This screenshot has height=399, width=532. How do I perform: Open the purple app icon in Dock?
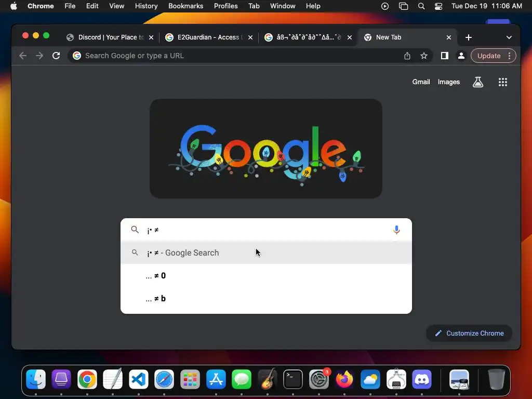(61, 379)
